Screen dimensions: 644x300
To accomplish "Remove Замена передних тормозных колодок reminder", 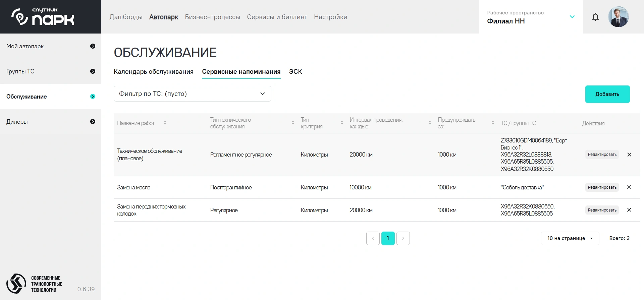I will tap(629, 210).
